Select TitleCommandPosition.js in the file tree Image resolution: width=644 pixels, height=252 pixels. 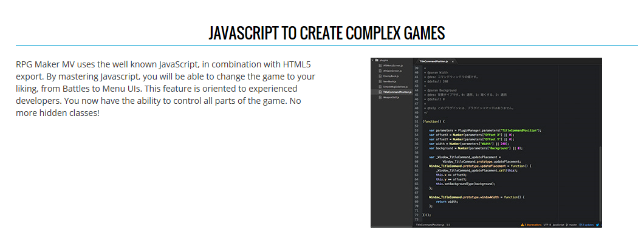point(392,92)
